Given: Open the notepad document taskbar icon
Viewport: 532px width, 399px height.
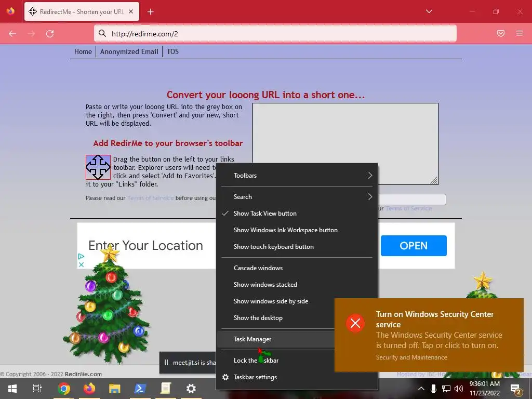Looking at the screenshot, I should click(166, 389).
